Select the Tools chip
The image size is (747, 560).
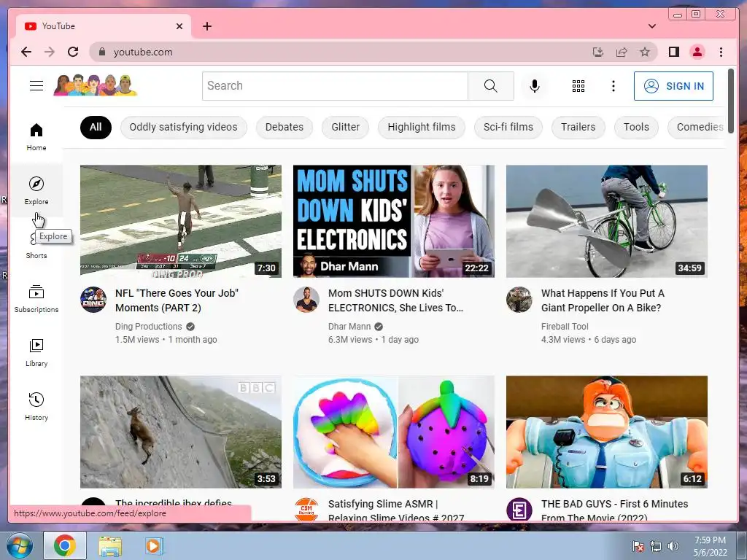click(x=636, y=127)
